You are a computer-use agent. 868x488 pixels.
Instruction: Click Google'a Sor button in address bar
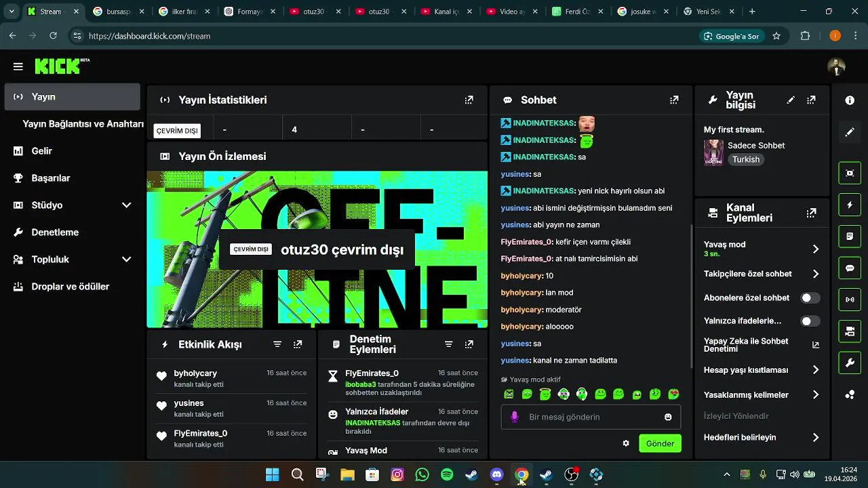tap(731, 36)
